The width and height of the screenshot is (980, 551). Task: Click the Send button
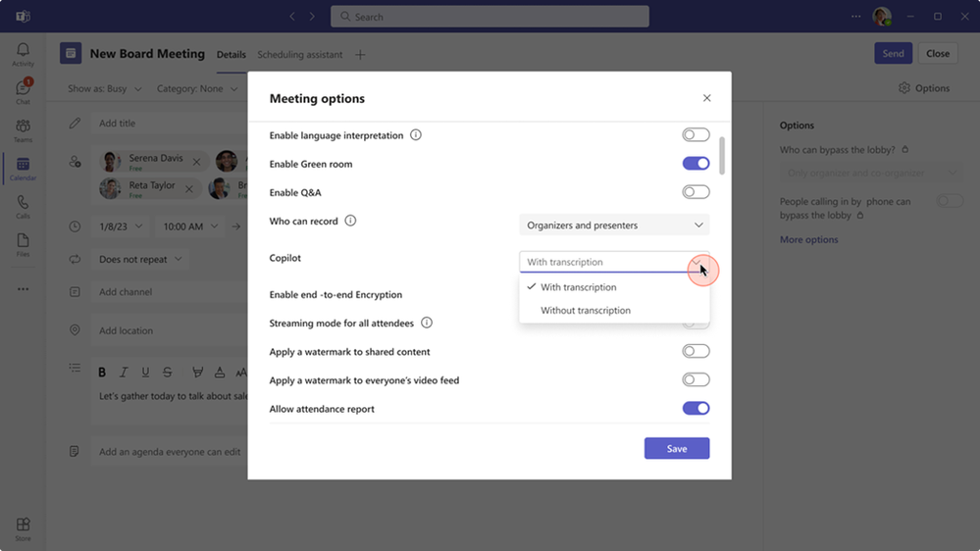click(x=893, y=54)
